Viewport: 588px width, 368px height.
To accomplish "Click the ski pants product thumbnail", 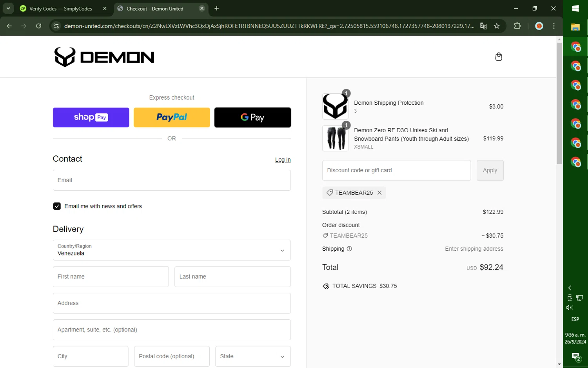I will point(335,138).
